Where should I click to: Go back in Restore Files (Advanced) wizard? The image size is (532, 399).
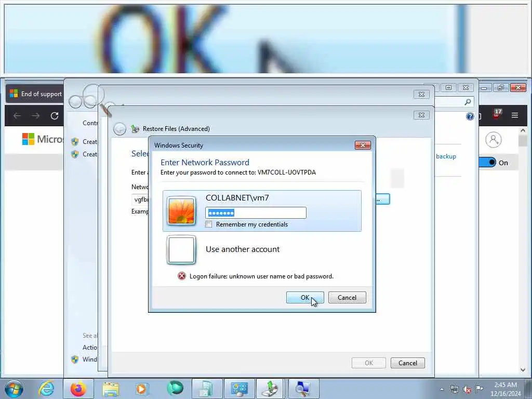pos(120,129)
